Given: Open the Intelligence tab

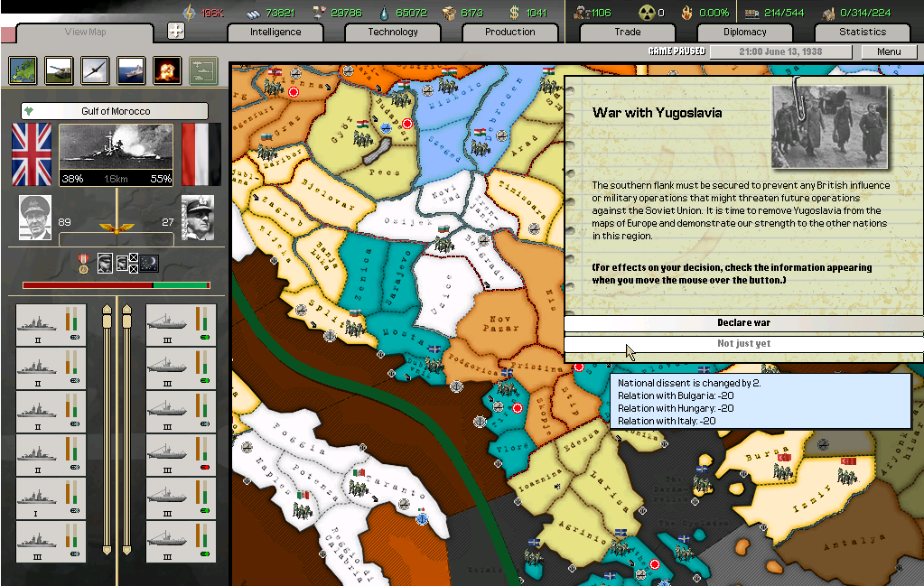Looking at the screenshot, I should (275, 33).
